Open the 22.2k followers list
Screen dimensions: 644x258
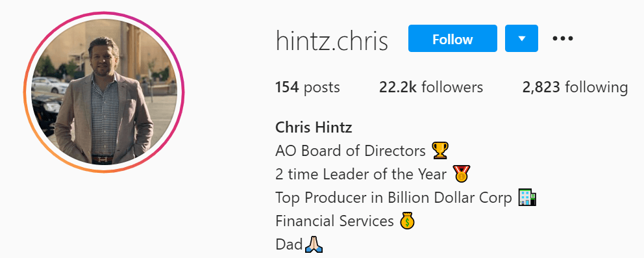pos(431,87)
